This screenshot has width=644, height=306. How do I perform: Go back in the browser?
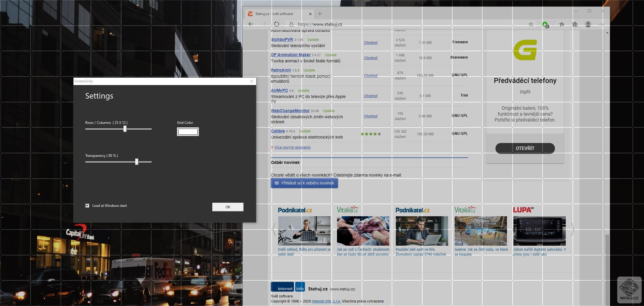(x=251, y=24)
